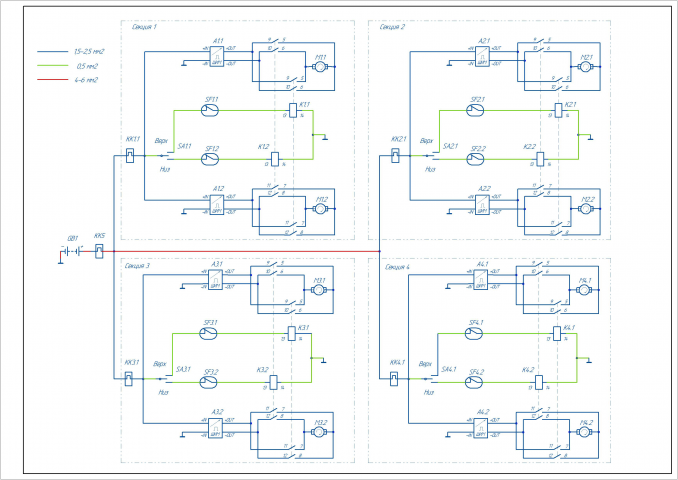This screenshot has width=678, height=480.
Task: Click the Секция 1 section label
Action: tap(144, 27)
